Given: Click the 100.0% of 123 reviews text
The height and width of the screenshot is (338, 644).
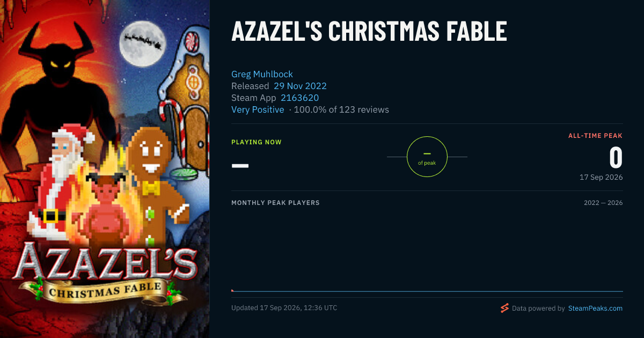Looking at the screenshot, I should [x=341, y=109].
